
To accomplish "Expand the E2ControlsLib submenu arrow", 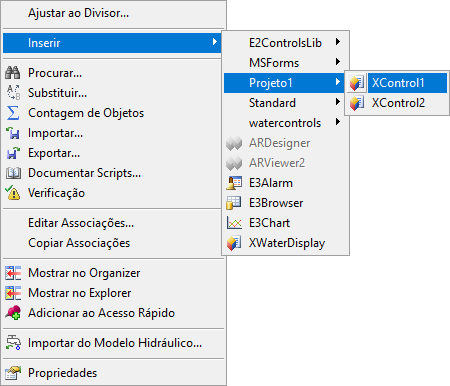I will 338,42.
